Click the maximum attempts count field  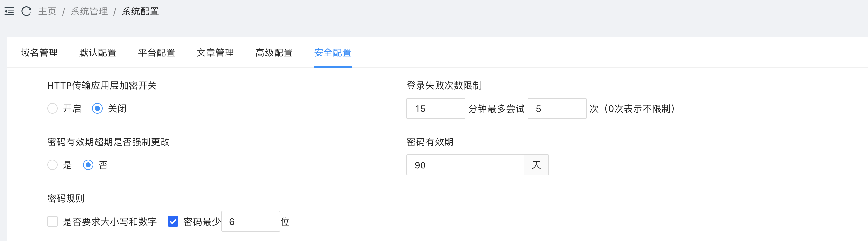point(557,109)
